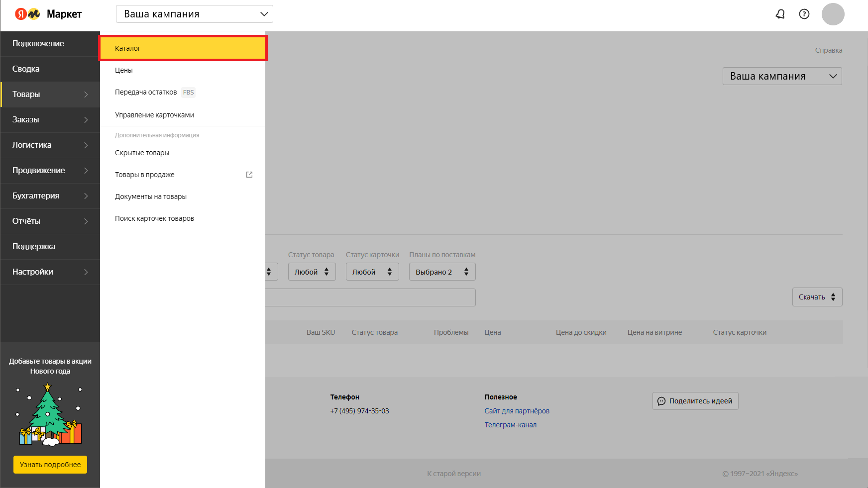Click external link icon beside Товары в продаже
The height and width of the screenshot is (488, 868).
[249, 175]
